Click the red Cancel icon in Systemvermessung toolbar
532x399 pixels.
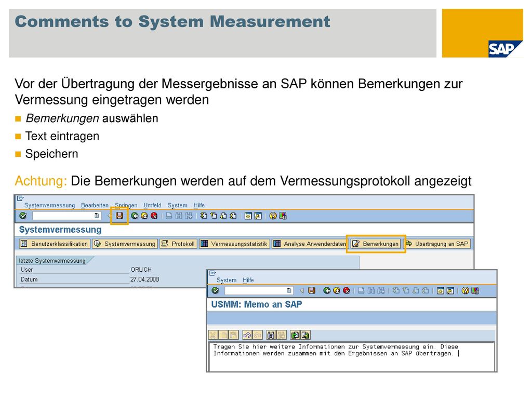coord(154,216)
